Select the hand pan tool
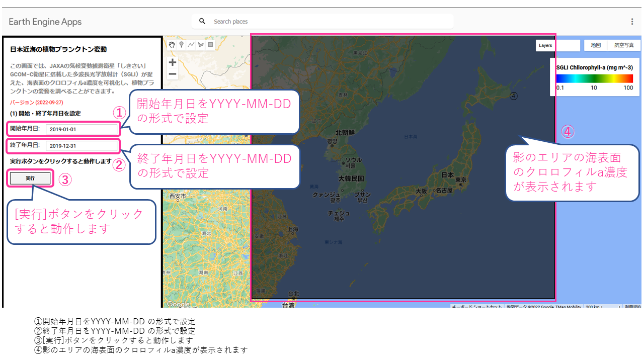 coord(172,44)
